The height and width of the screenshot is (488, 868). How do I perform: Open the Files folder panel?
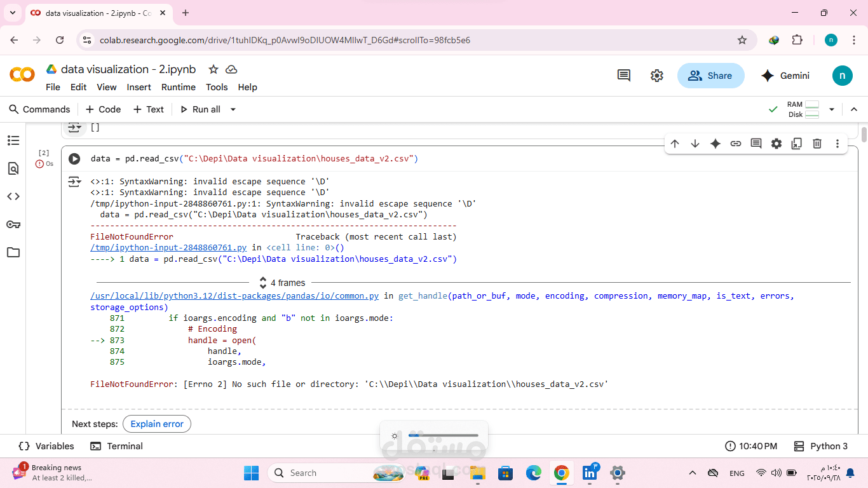(x=13, y=252)
